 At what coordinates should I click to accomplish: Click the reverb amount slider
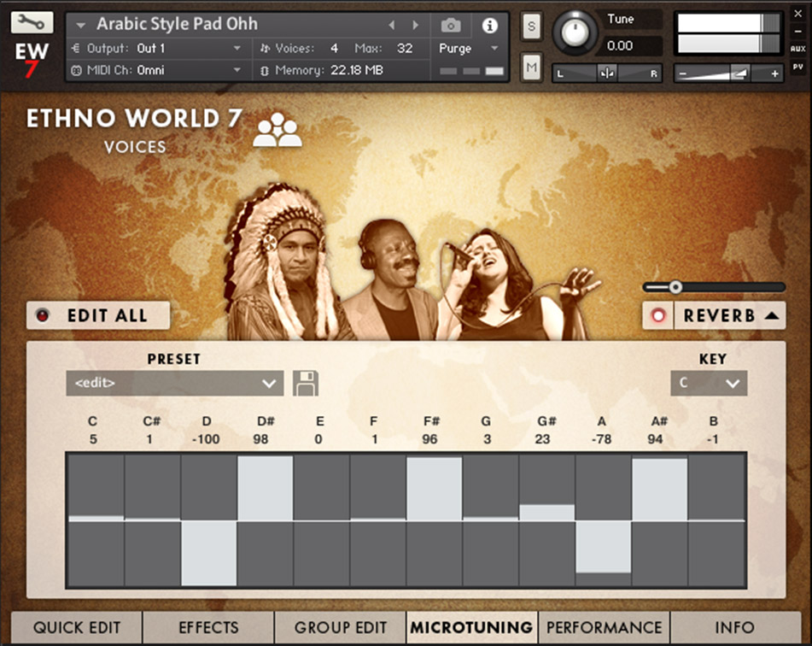pyautogui.click(x=714, y=287)
